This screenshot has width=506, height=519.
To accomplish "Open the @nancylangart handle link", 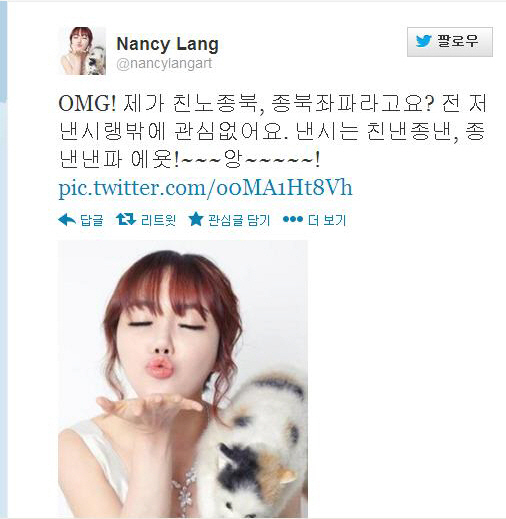I will pos(164,63).
